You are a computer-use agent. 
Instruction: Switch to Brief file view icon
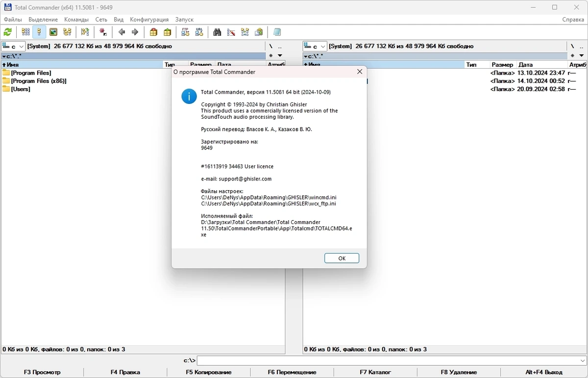click(x=25, y=32)
